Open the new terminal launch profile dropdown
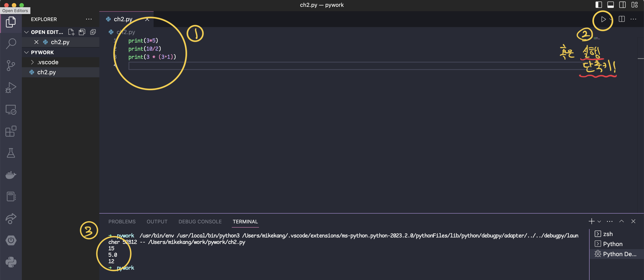 click(x=599, y=221)
